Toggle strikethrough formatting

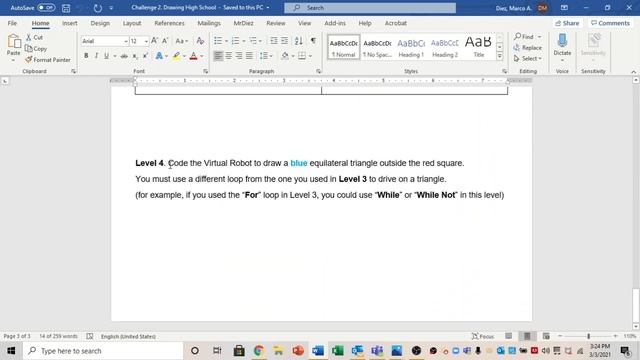[x=124, y=56]
